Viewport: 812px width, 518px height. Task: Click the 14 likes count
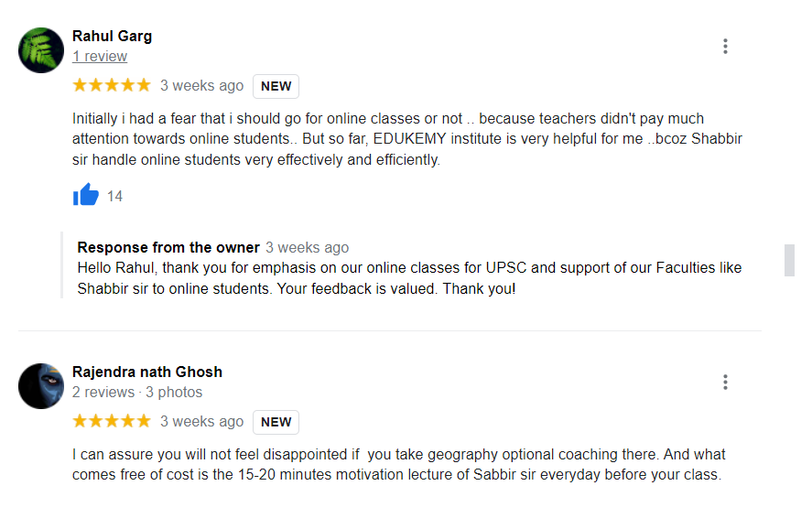(114, 196)
